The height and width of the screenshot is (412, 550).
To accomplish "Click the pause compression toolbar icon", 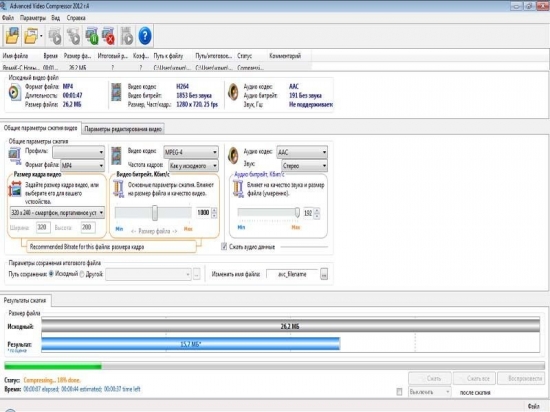I will [x=92, y=36].
